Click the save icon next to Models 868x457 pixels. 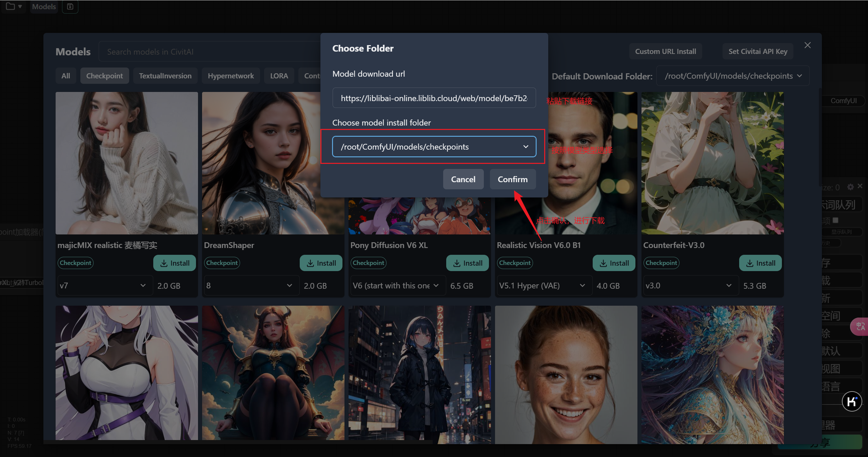click(70, 6)
